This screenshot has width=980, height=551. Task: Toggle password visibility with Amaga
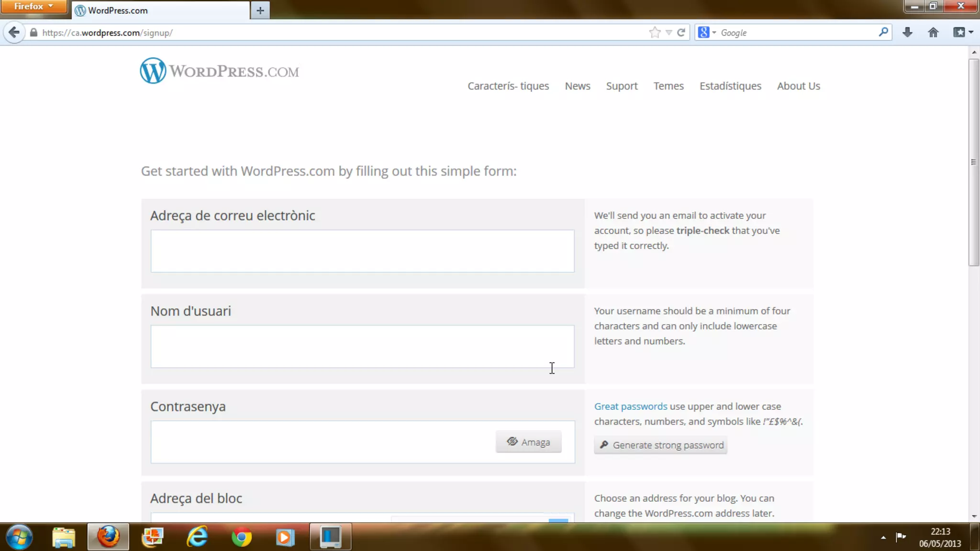tap(528, 442)
